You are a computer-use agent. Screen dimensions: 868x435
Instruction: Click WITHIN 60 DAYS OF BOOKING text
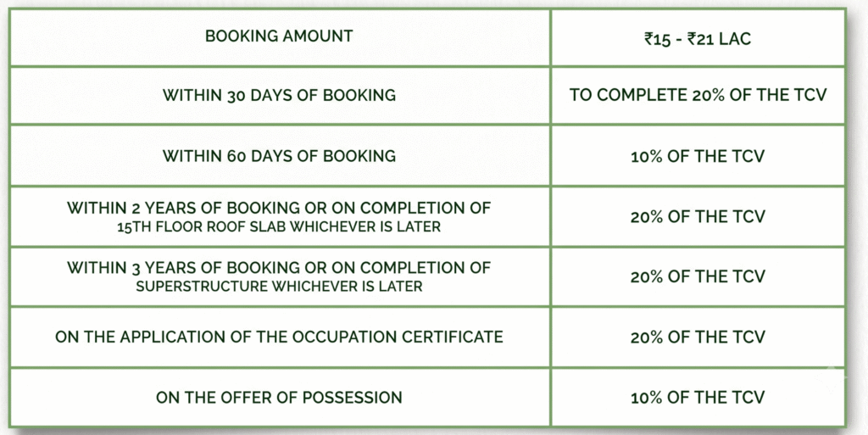click(279, 156)
